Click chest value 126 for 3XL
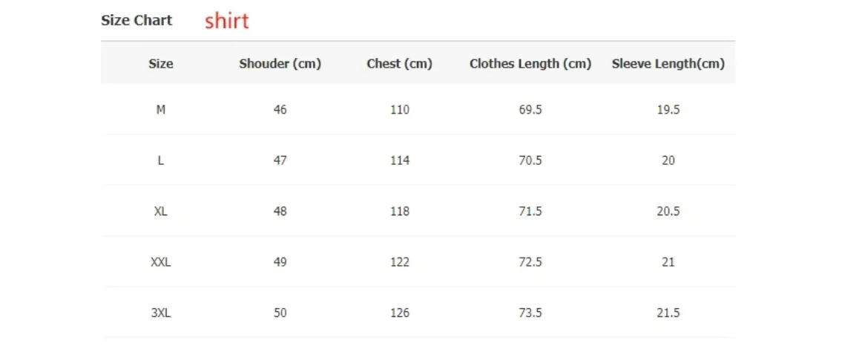Image resolution: width=868 pixels, height=349 pixels. point(399,313)
